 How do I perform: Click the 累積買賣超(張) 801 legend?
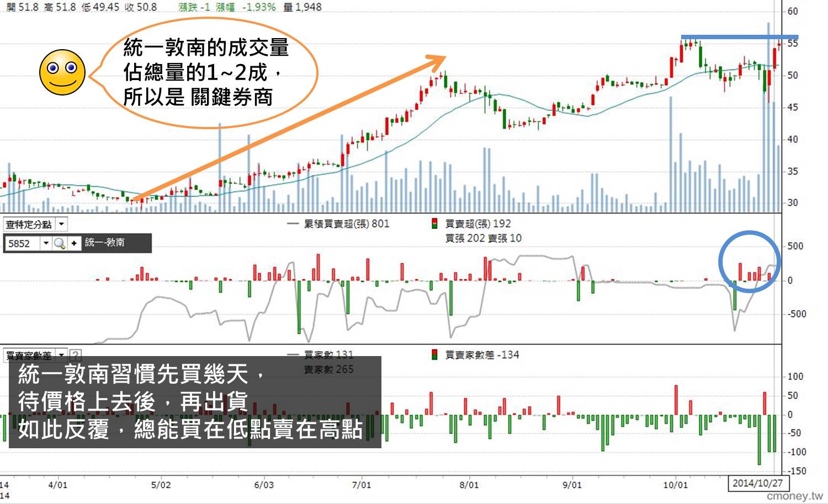click(346, 224)
